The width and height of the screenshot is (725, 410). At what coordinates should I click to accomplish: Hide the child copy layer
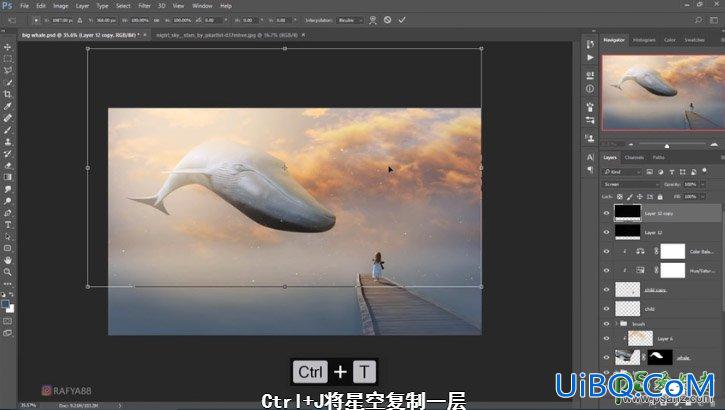tap(607, 290)
